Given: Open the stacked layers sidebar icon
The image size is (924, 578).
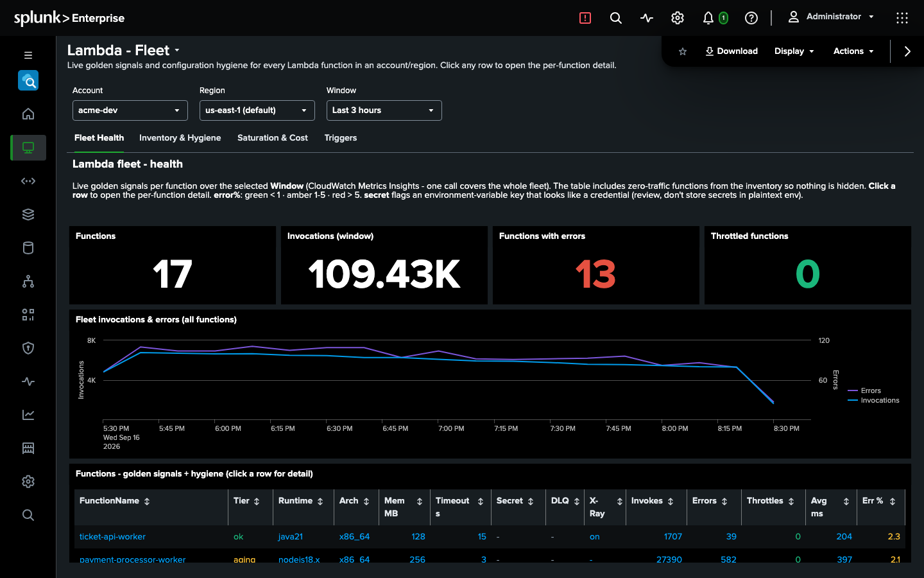Looking at the screenshot, I should tap(28, 215).
